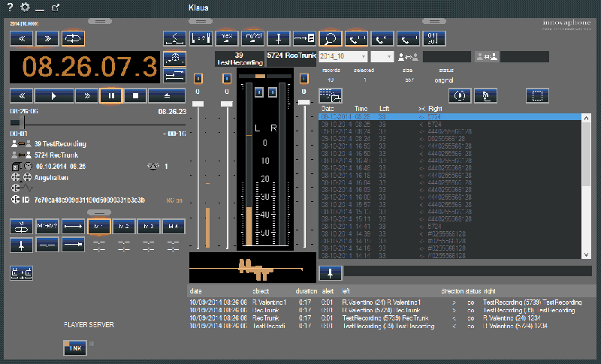Image resolution: width=601 pixels, height=364 pixels.
Task: Toggle L channel button in level meter
Action: (x=259, y=92)
